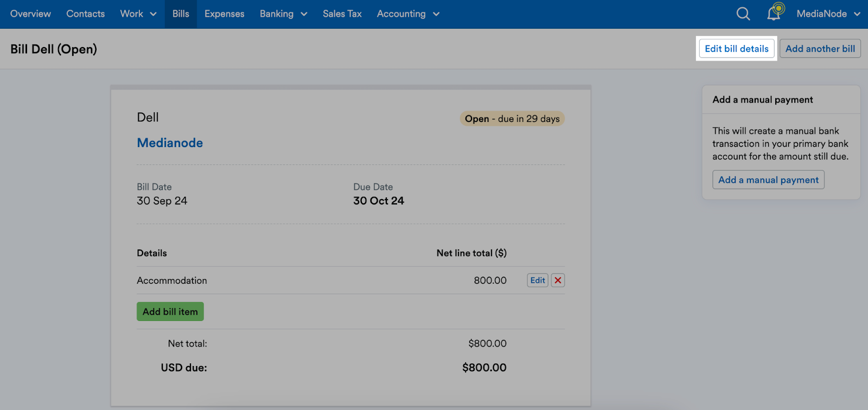Image resolution: width=868 pixels, height=410 pixels.
Task: Click the USD due $800.00 amount
Action: click(484, 368)
